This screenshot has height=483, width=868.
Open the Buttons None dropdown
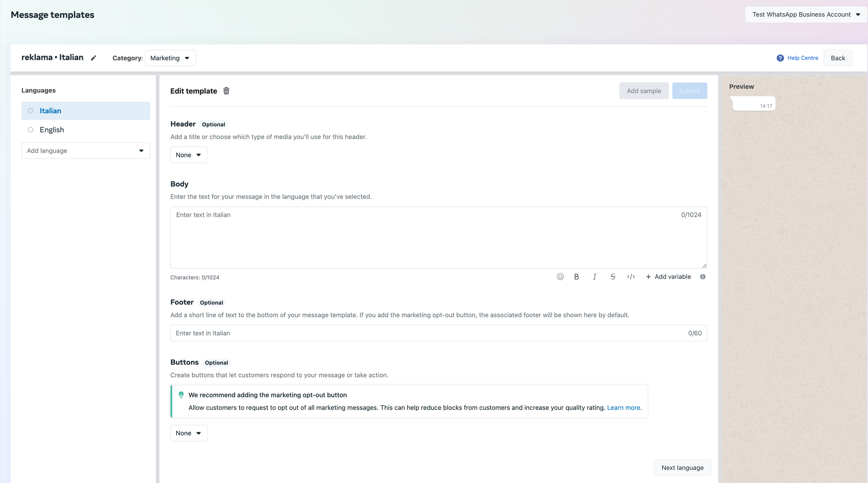click(189, 433)
